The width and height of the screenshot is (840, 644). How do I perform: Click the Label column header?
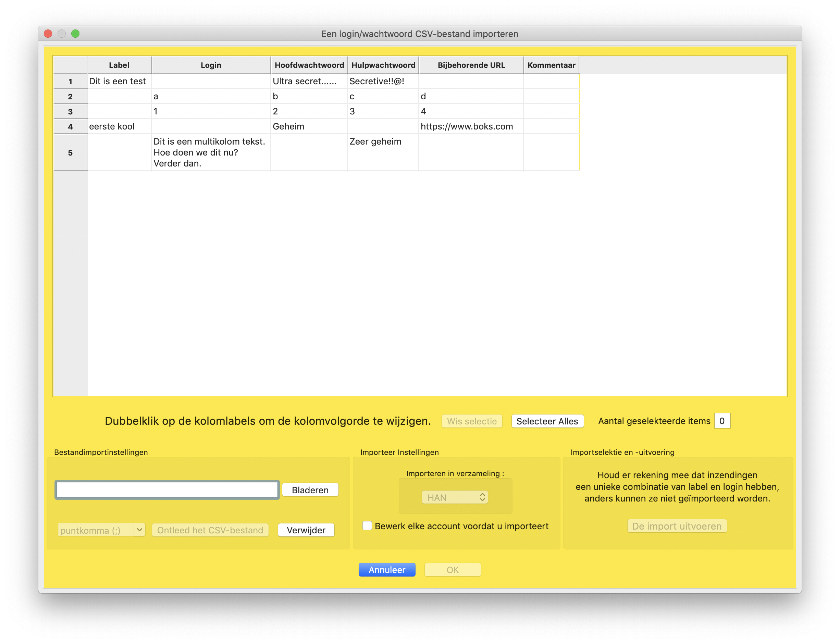(119, 65)
